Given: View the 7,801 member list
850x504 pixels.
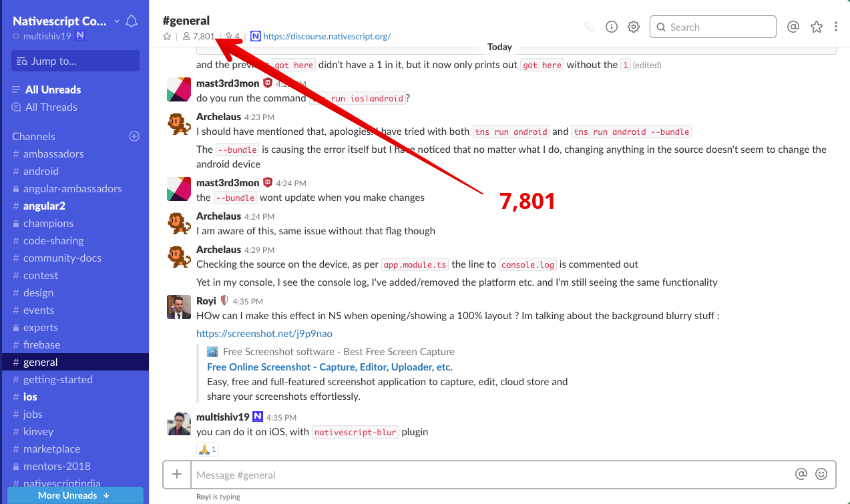Looking at the screenshot, I should click(199, 37).
